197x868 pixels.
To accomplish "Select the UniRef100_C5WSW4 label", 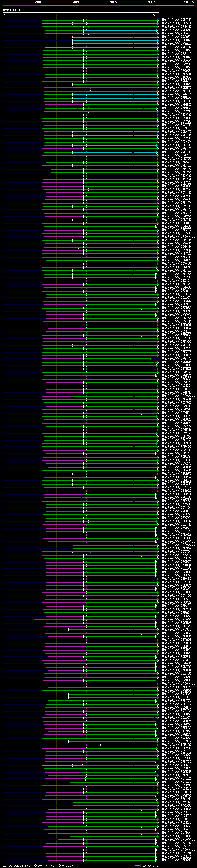I will [x=177, y=74].
